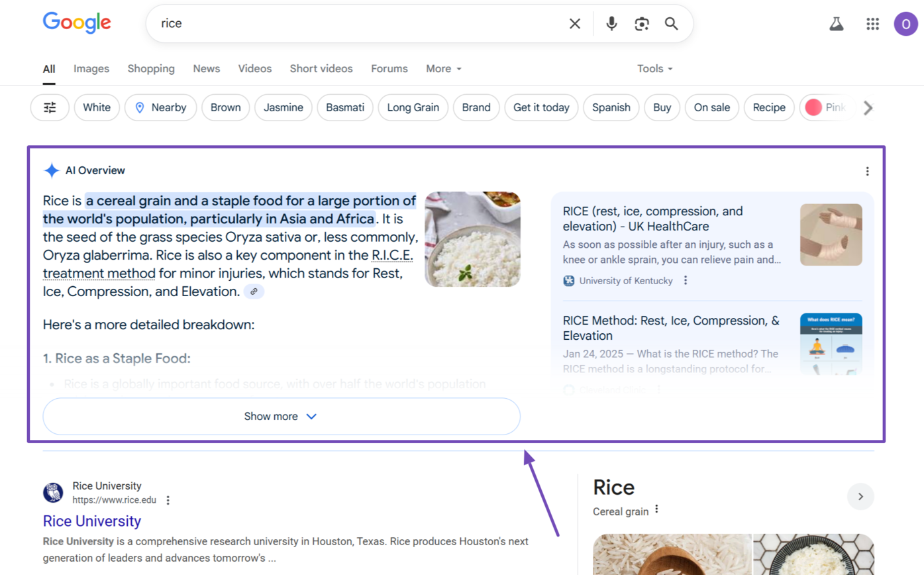
Task: Open the account avatar menu
Action: (x=905, y=24)
